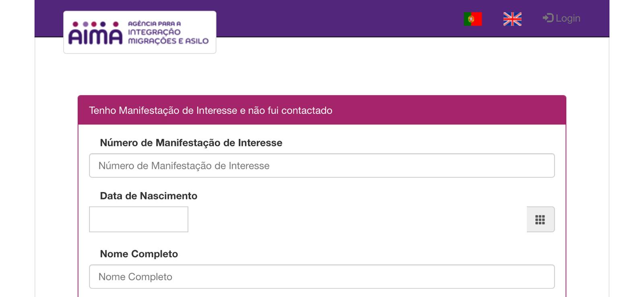Click 'não fui contactado' in the panel title
This screenshot has height=297, width=644.
click(x=290, y=111)
